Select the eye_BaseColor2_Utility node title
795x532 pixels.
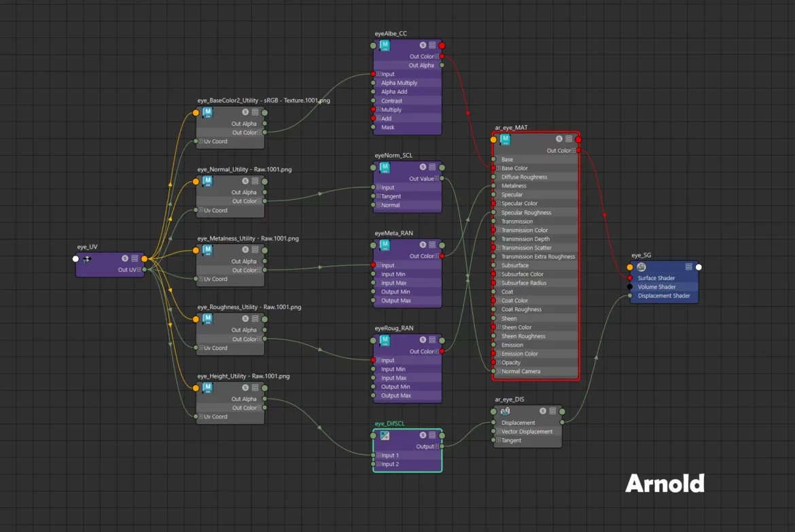264,101
